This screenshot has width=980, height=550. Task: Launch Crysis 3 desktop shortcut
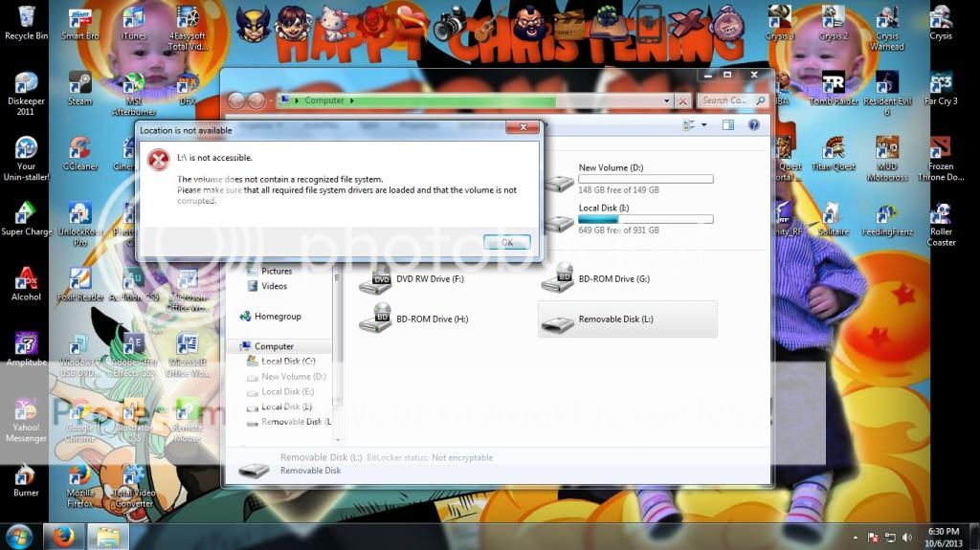pyautogui.click(x=779, y=23)
